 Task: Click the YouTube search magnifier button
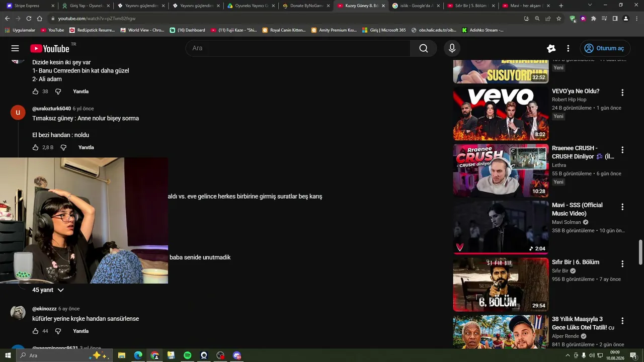tap(424, 48)
